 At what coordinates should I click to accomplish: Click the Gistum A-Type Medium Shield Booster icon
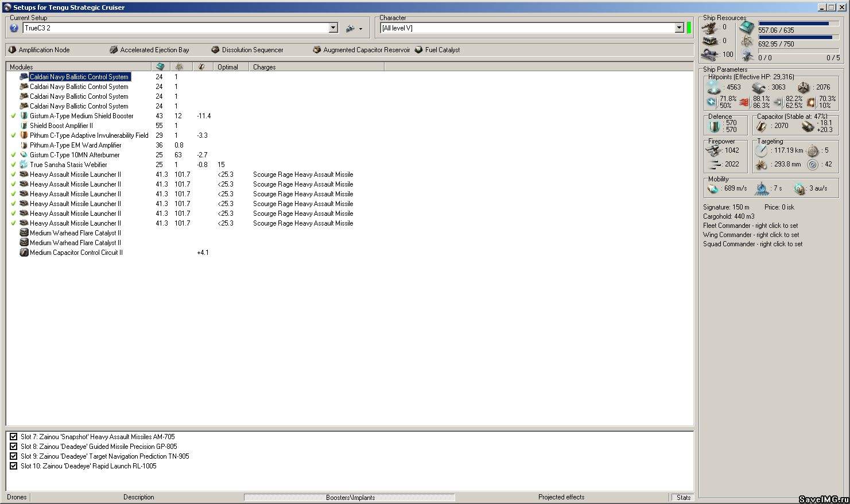tap(24, 116)
